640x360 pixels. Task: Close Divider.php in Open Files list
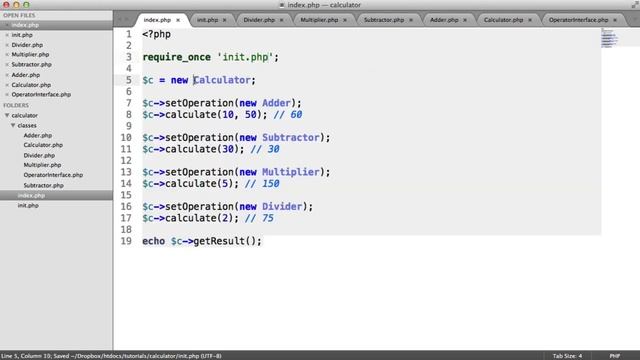[7, 45]
